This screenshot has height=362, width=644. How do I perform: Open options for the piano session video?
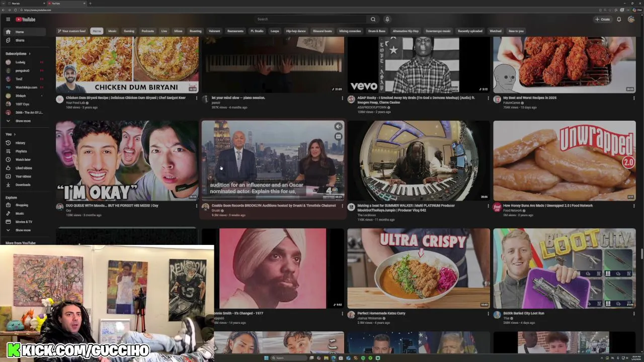pos(342,98)
